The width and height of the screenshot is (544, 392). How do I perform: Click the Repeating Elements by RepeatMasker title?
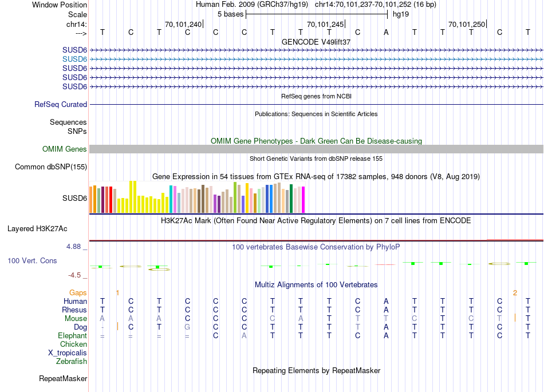(317, 370)
